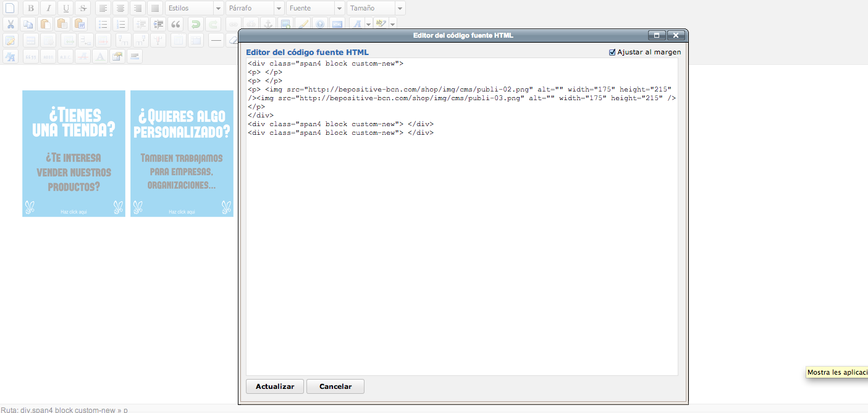Image resolution: width=868 pixels, height=413 pixels.
Task: Open the Tamaño size dropdown
Action: click(376, 8)
